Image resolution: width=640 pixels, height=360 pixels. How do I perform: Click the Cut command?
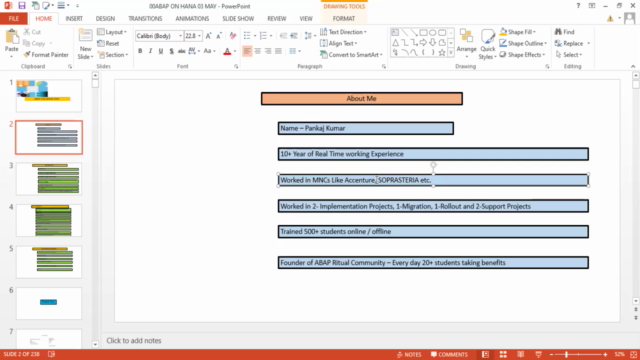tap(32, 32)
